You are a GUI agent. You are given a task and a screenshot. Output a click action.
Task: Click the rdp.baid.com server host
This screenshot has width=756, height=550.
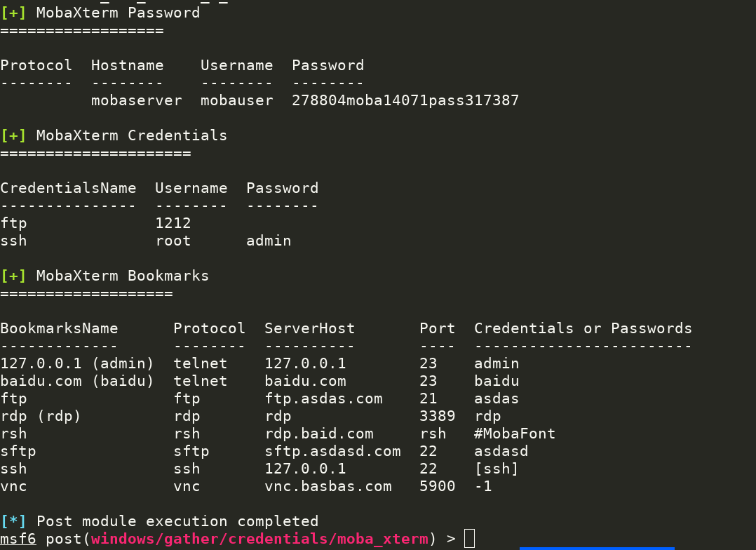pyautogui.click(x=318, y=434)
